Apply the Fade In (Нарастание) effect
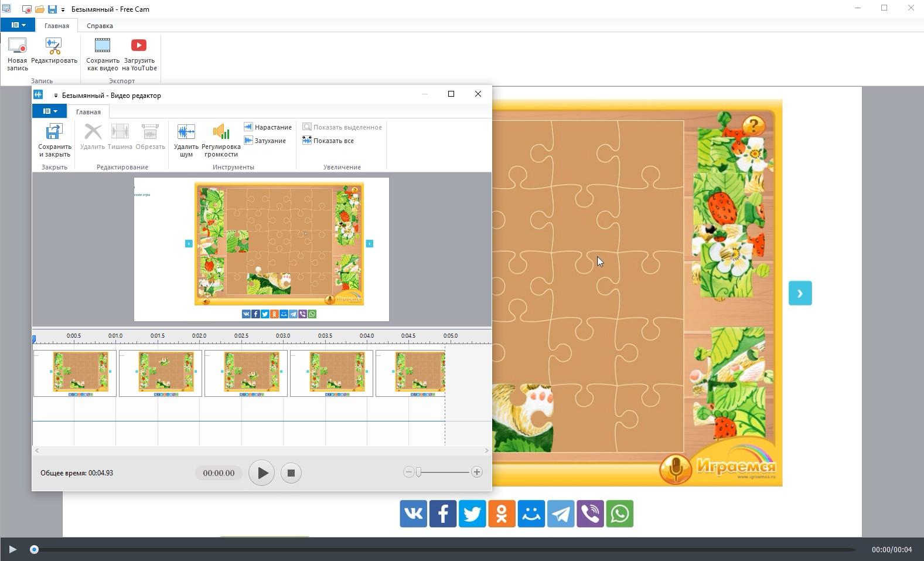Screen dimensions: 924x561 pyautogui.click(x=268, y=127)
